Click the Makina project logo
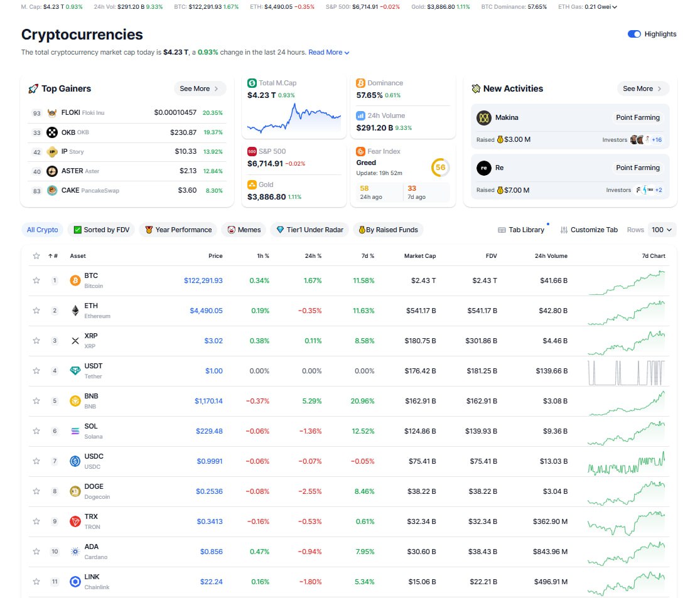700x598 pixels. point(484,118)
